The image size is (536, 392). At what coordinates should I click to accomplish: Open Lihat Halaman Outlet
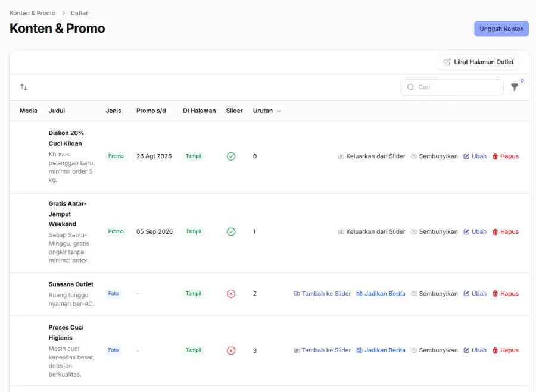pyautogui.click(x=478, y=62)
